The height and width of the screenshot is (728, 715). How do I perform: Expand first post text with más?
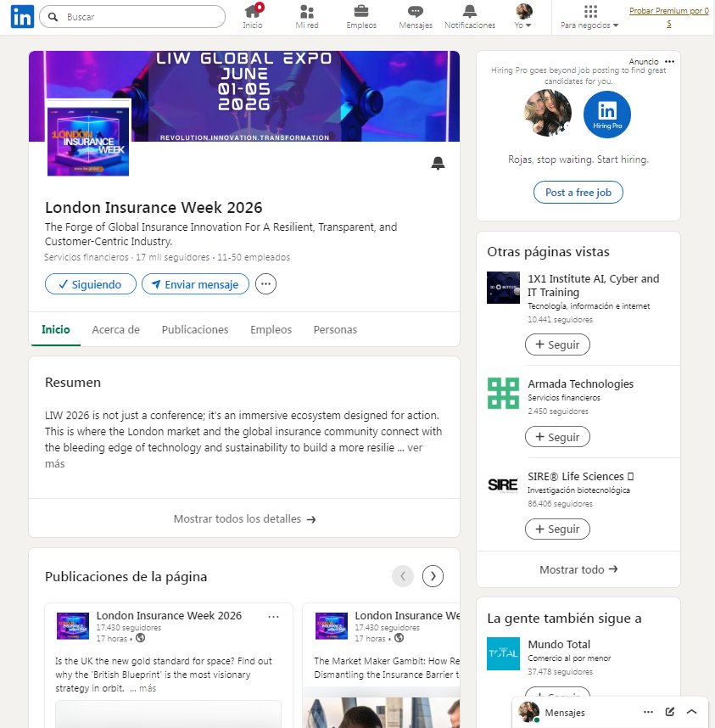pos(148,688)
